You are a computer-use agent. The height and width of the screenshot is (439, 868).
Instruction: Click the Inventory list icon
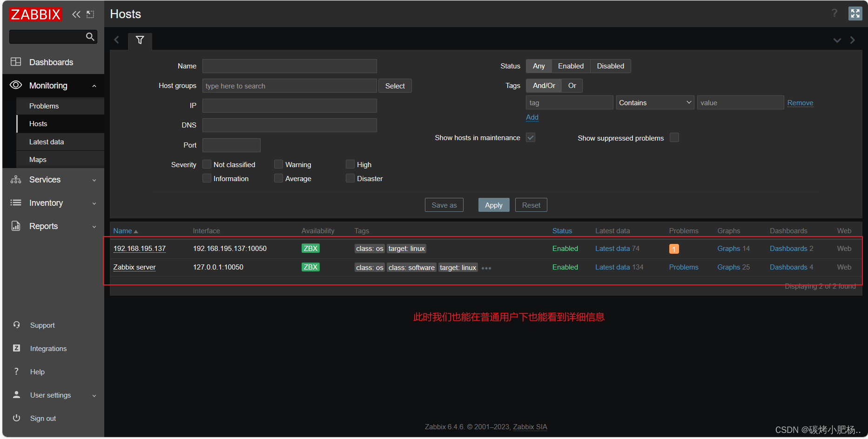(x=16, y=203)
